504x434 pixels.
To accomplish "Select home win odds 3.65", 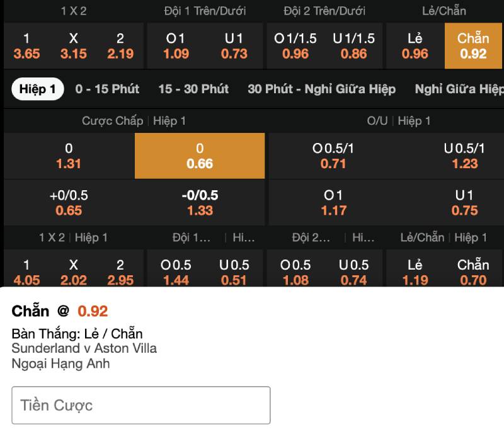I will tap(26, 46).
